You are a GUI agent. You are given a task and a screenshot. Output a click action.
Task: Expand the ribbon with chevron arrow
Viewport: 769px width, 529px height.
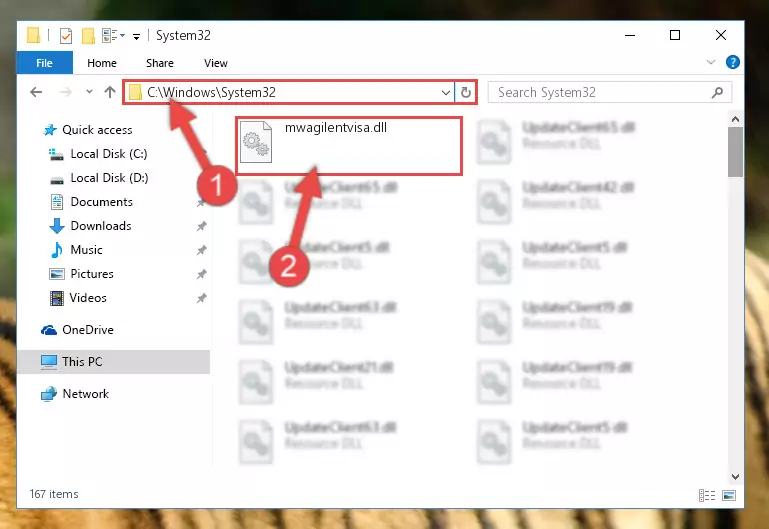tap(710, 62)
